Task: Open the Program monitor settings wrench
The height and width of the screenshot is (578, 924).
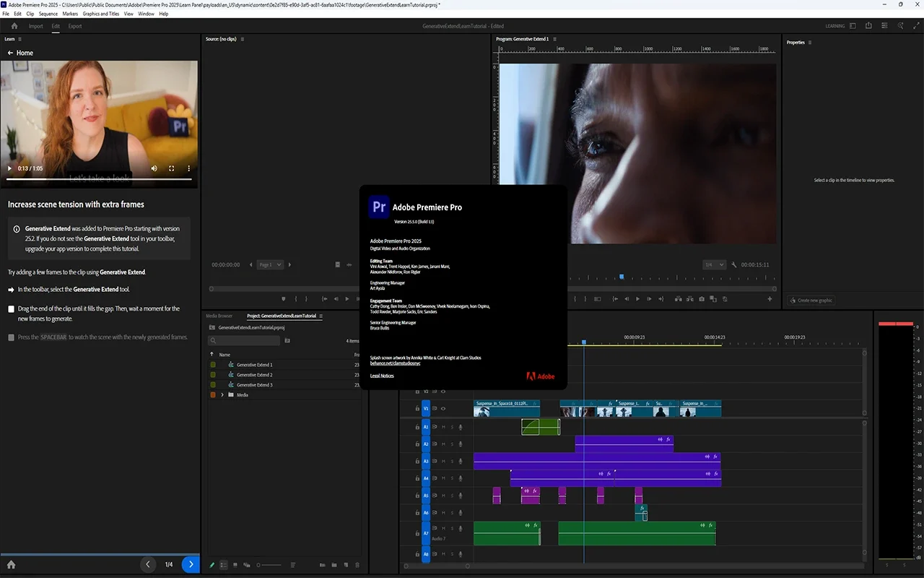Action: 734,265
